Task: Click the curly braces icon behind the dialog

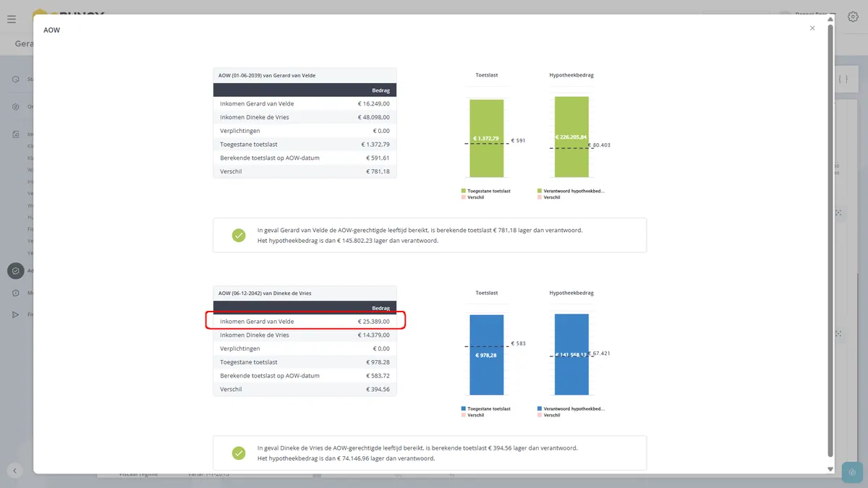Action: pos(843,79)
